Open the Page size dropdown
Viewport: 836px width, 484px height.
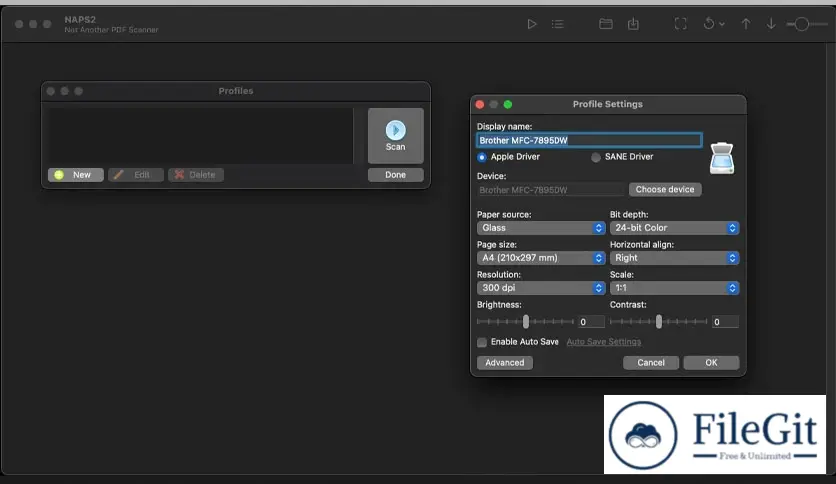coord(541,258)
